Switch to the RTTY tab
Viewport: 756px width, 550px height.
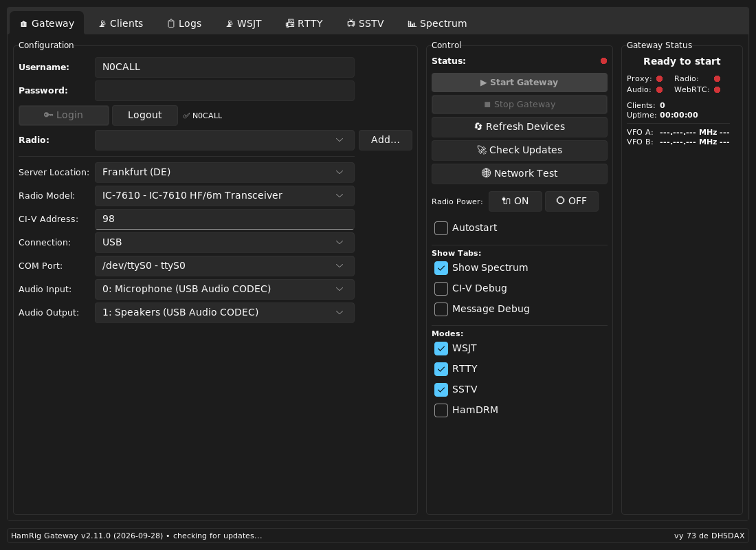(x=304, y=23)
